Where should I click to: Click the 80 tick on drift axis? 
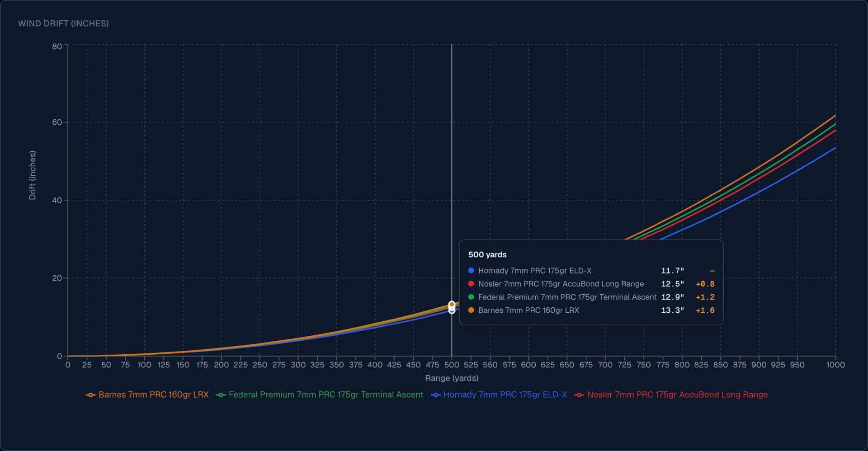click(x=57, y=47)
